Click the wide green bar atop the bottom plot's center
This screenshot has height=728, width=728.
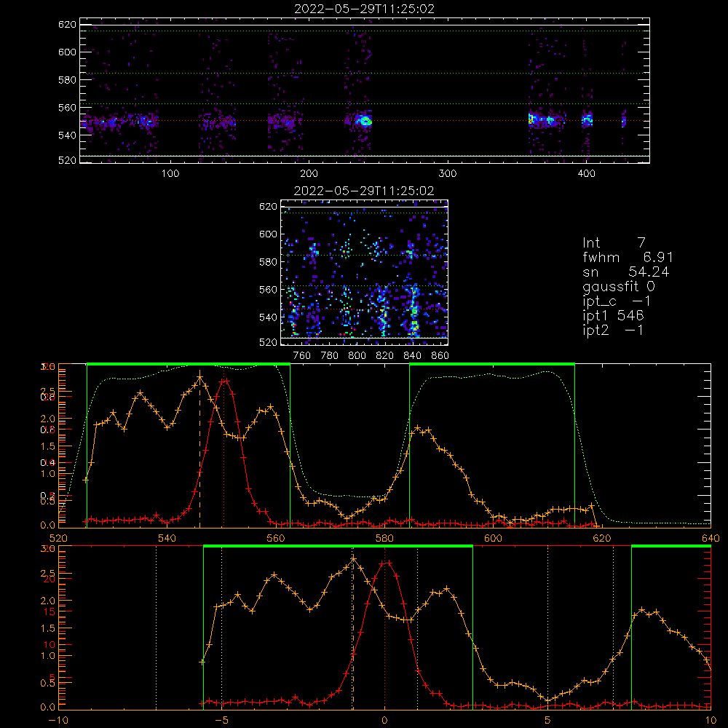coord(338,546)
